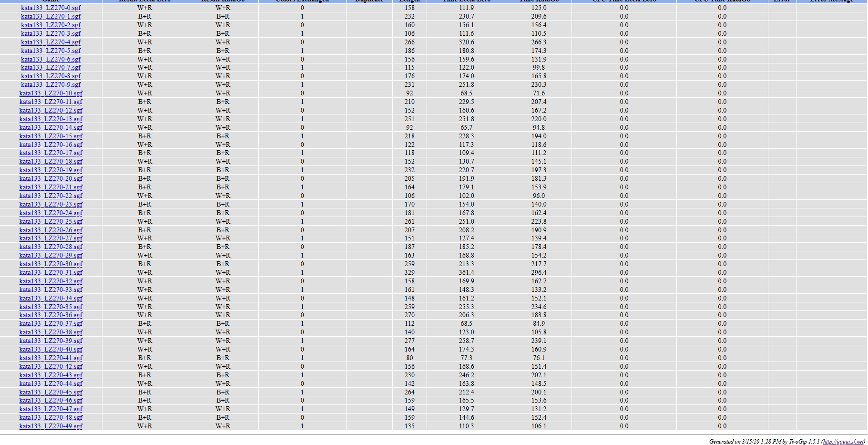The width and height of the screenshot is (868, 445).
Task: Open the kata133_LZ270-31.sgf game link
Action: [x=51, y=273]
